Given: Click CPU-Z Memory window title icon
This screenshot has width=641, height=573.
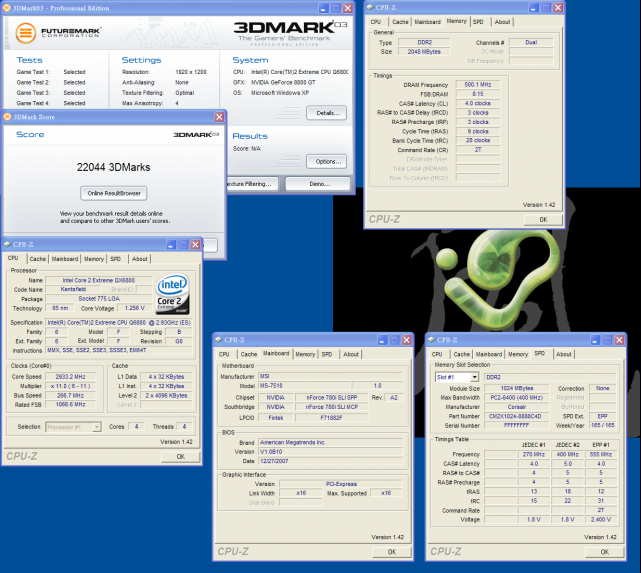Looking at the screenshot, I should click(x=370, y=7).
